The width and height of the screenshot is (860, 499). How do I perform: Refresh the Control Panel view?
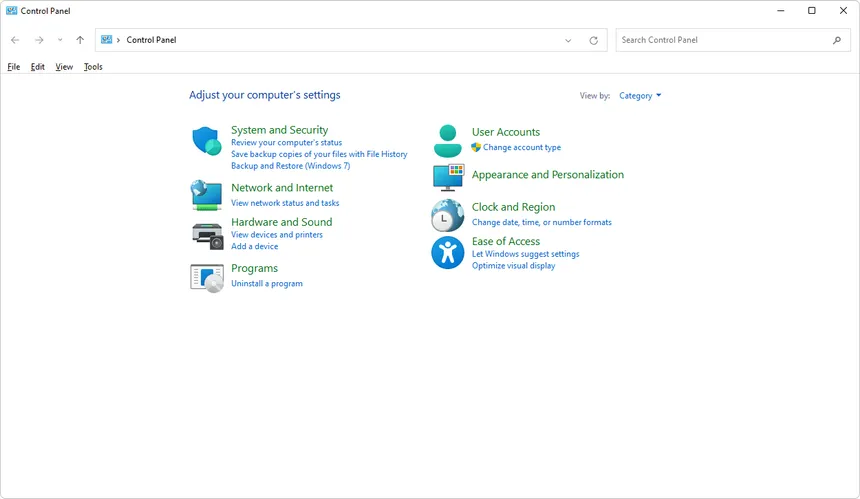tap(593, 41)
